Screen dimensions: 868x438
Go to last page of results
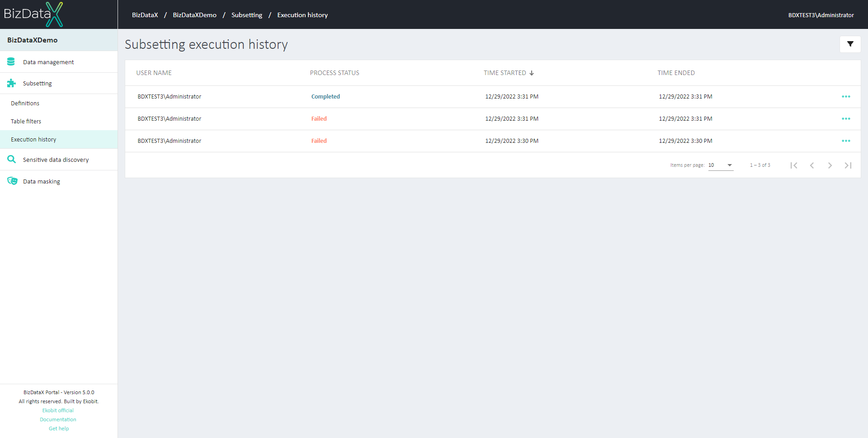click(x=848, y=165)
